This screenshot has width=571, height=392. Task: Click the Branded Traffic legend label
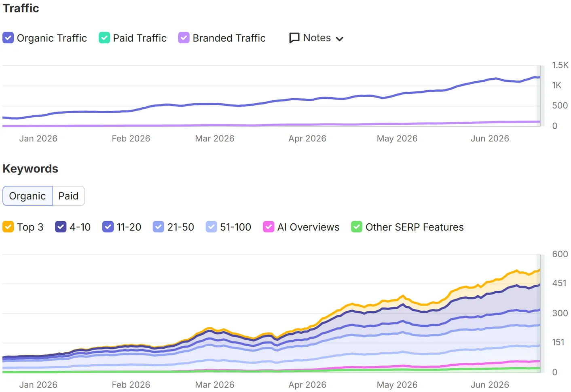tap(229, 38)
